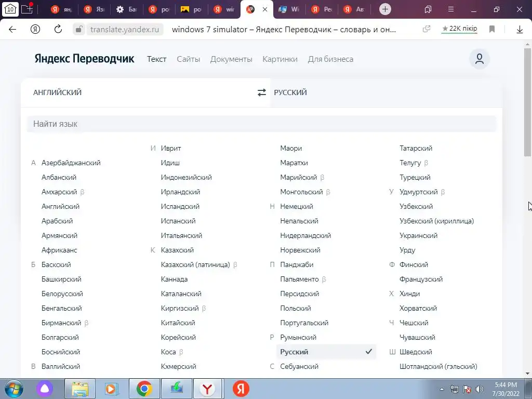
Task: Switch to the browser tab with gear icon
Action: click(x=127, y=9)
